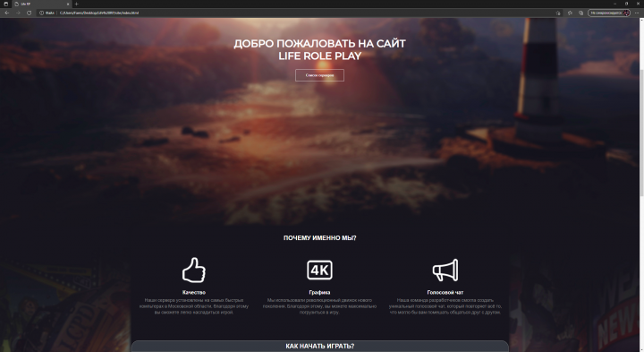Click the 'Качество' heading
Image resolution: width=644 pixels, height=352 pixels.
click(194, 292)
